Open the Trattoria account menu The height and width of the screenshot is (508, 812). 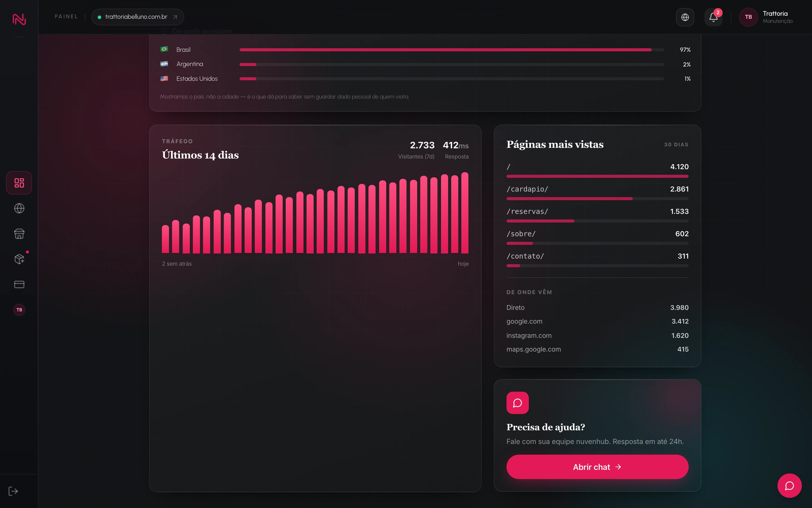(x=767, y=17)
